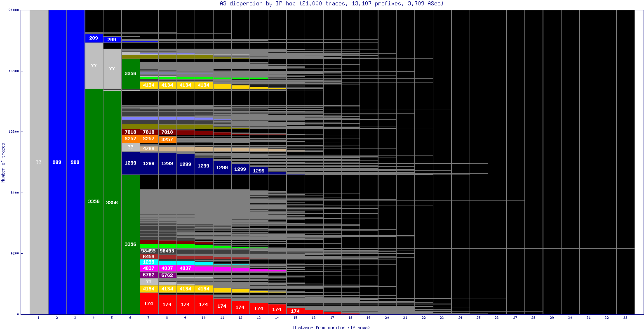Click the 4200 y-axis tick label
644x330 pixels.
(x=14, y=253)
